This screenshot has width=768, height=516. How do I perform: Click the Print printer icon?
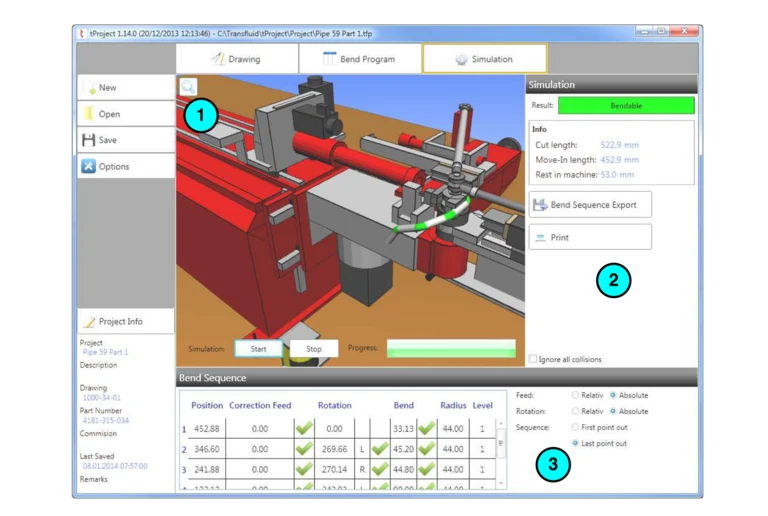coord(540,238)
